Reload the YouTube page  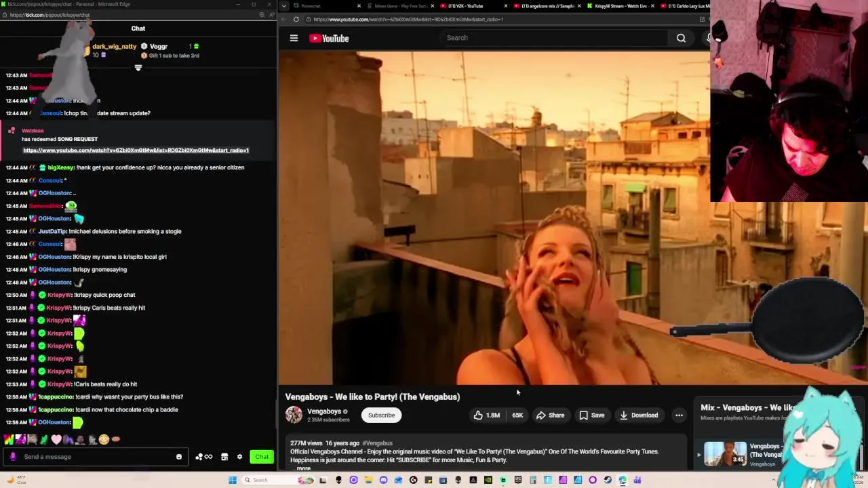(x=296, y=19)
